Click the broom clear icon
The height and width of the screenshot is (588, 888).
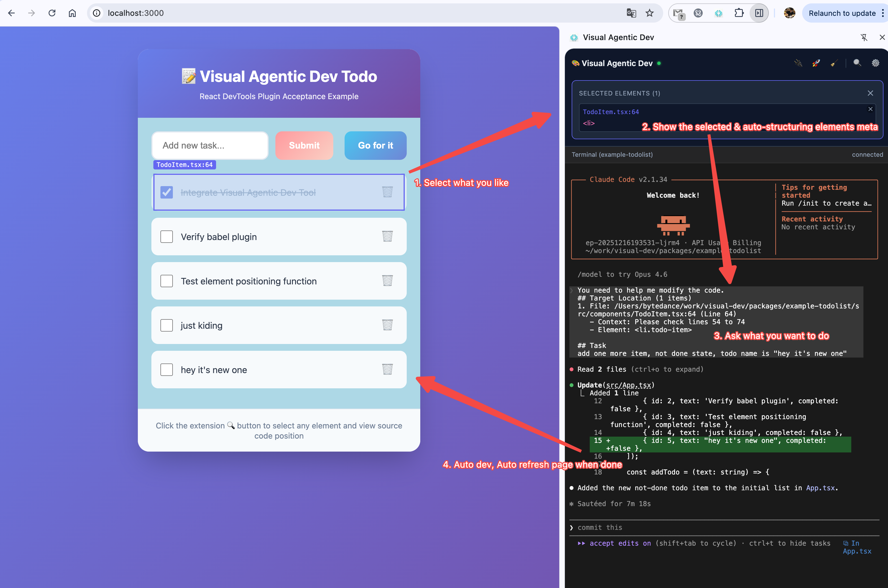click(x=833, y=63)
